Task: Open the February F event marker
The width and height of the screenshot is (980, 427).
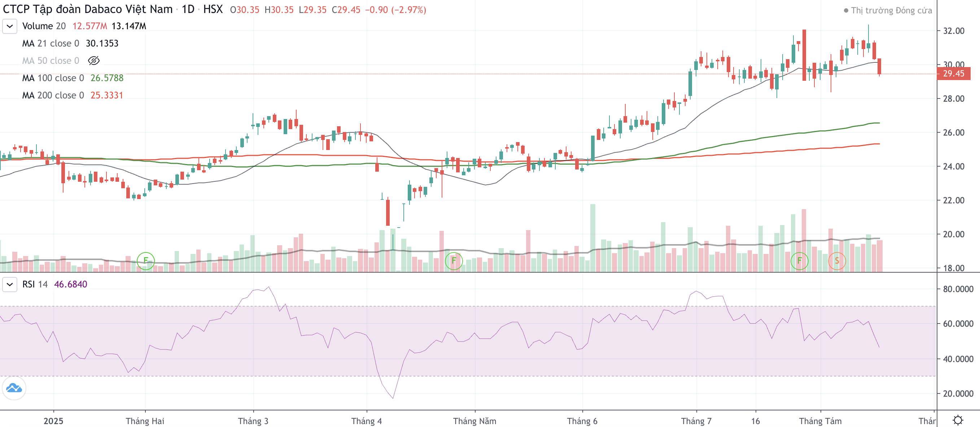Action: [x=145, y=261]
